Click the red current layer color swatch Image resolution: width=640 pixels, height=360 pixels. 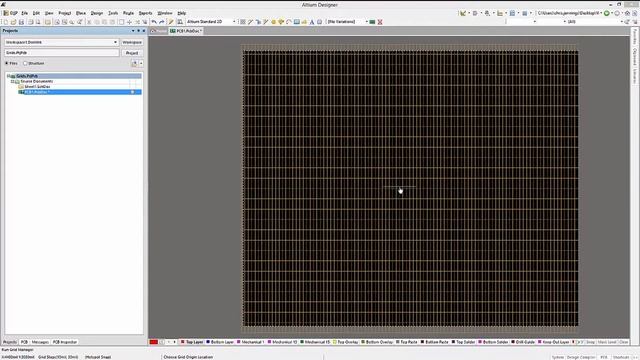click(154, 342)
